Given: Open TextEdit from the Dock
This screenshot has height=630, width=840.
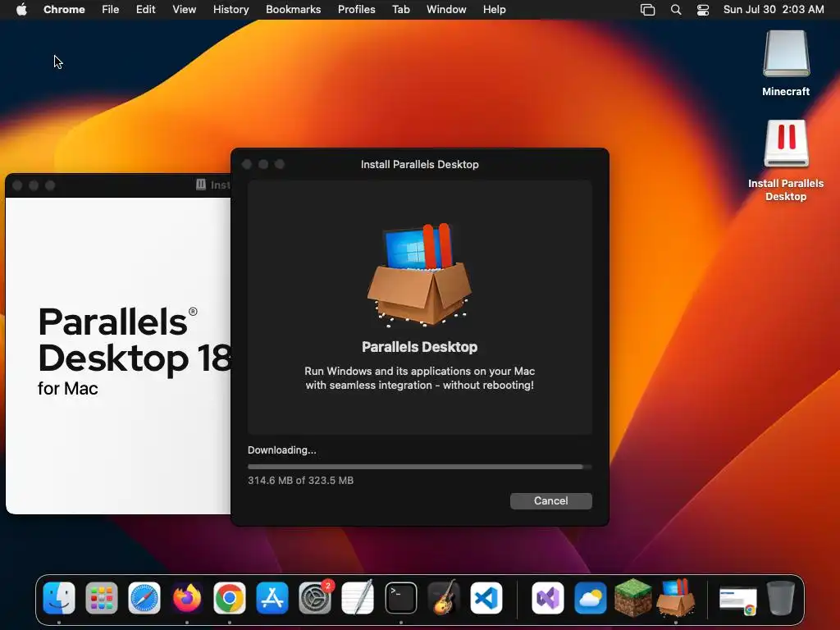Looking at the screenshot, I should point(358,598).
